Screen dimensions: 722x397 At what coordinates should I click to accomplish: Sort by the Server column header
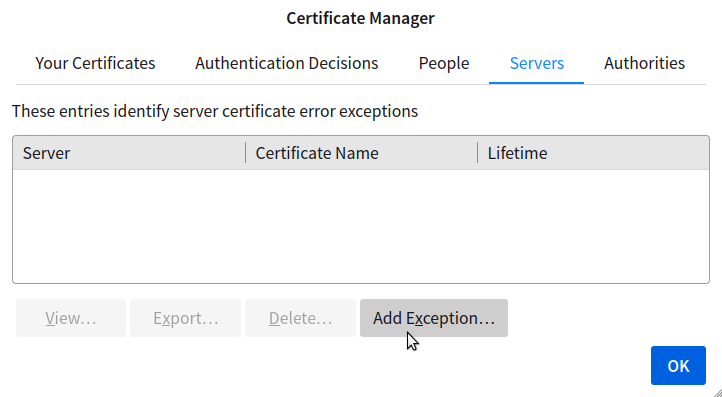[129, 153]
